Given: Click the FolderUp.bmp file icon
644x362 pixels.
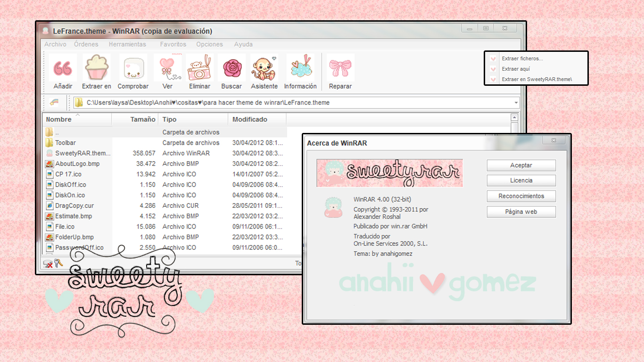Looking at the screenshot, I should tap(49, 237).
